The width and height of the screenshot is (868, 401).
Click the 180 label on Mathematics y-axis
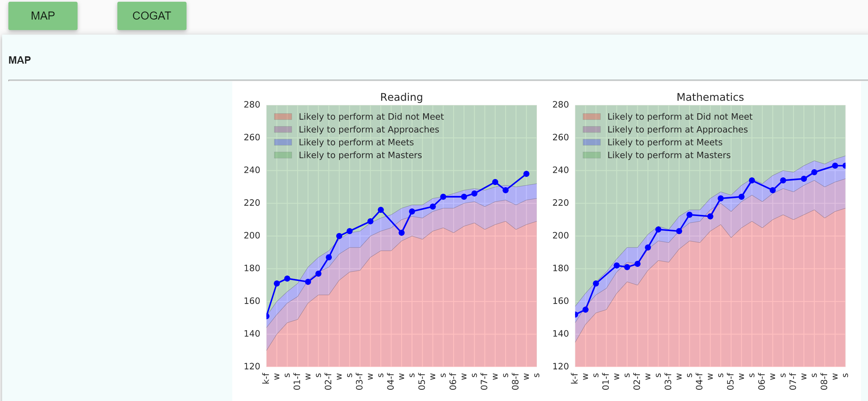[561, 268]
